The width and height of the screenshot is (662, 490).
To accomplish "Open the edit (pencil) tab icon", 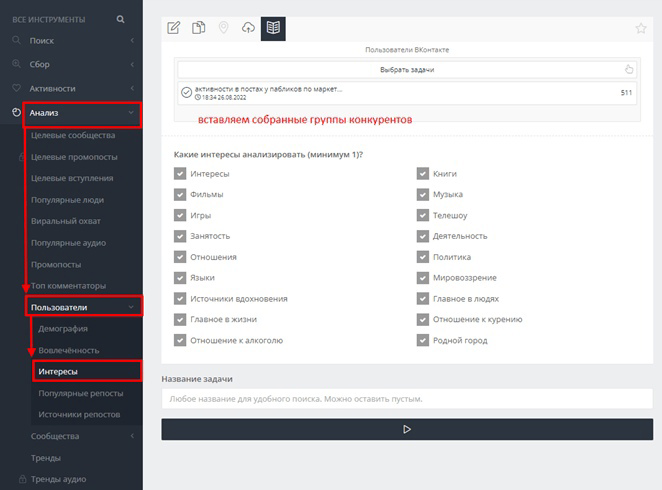I will (174, 28).
